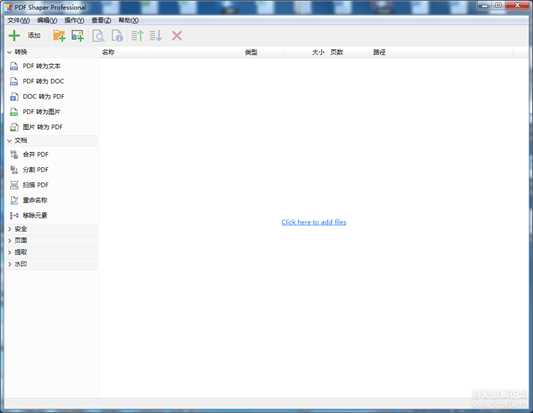The image size is (533, 413).
Task: Sort by the 名称 column header
Action: pos(108,52)
